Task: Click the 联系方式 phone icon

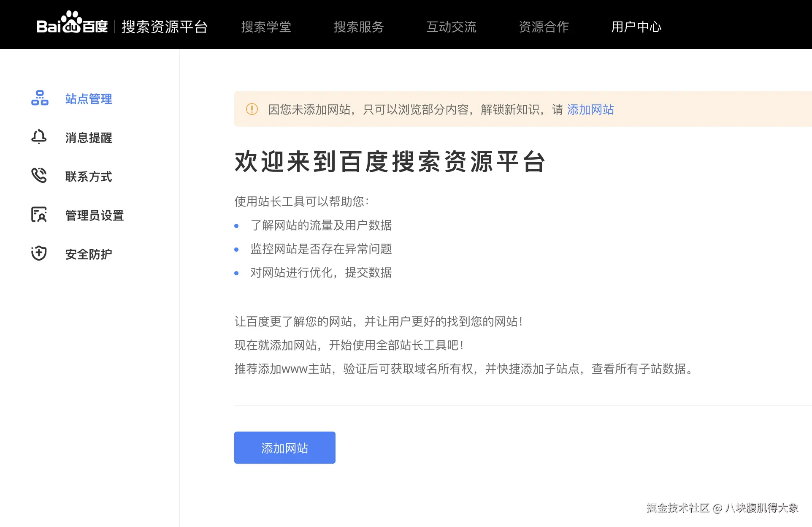Action: pyautogui.click(x=39, y=176)
